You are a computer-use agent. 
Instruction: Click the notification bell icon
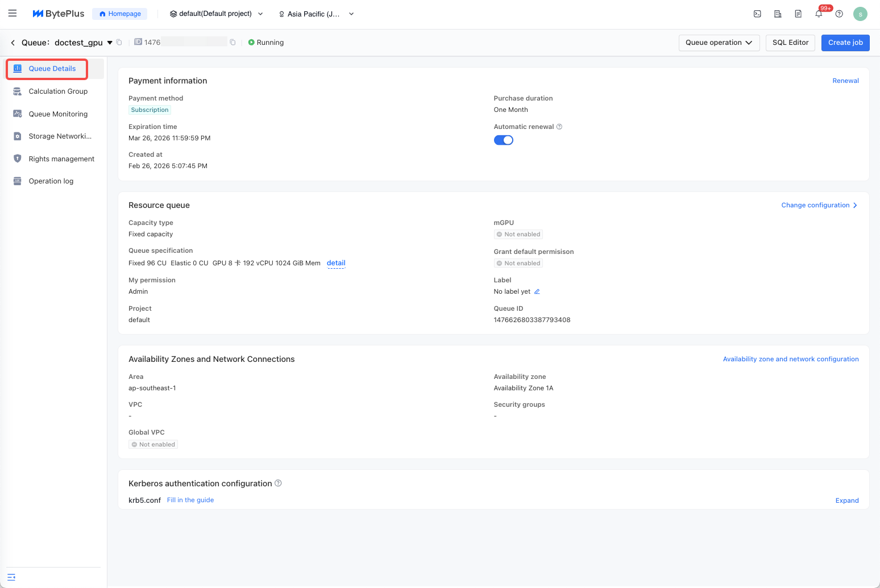pos(819,14)
